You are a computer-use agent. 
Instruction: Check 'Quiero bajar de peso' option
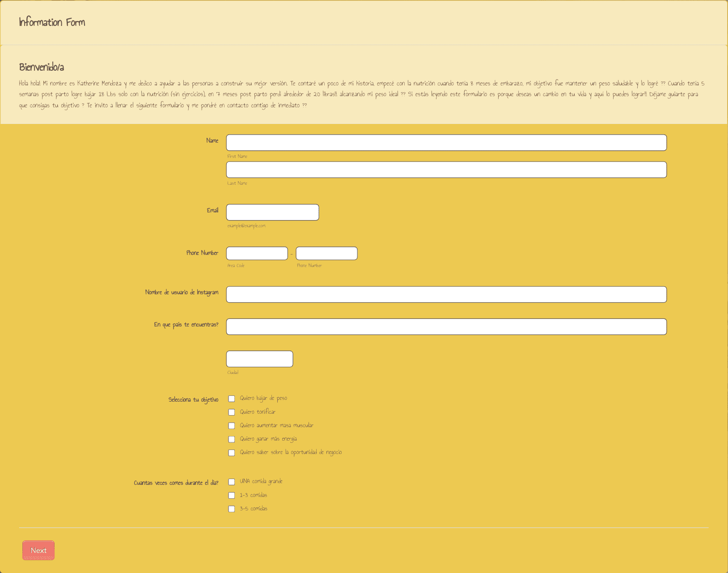pos(232,399)
